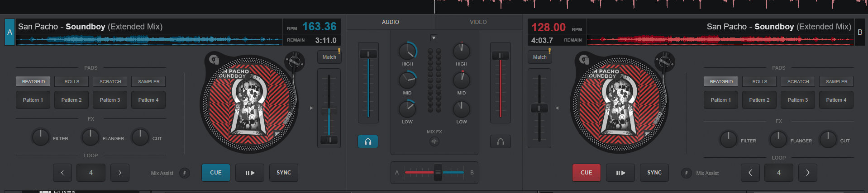
Task: Click the Mix FX waveform icon
Action: (x=434, y=141)
